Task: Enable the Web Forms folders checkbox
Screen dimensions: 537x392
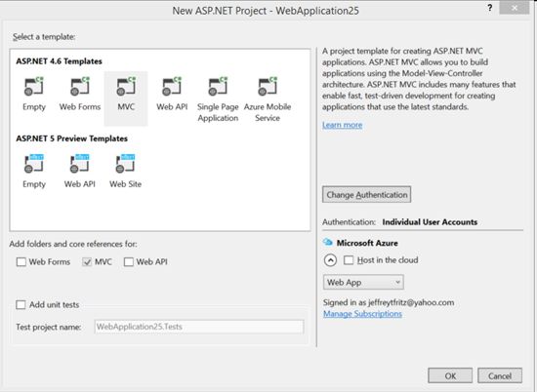Action: click(21, 262)
